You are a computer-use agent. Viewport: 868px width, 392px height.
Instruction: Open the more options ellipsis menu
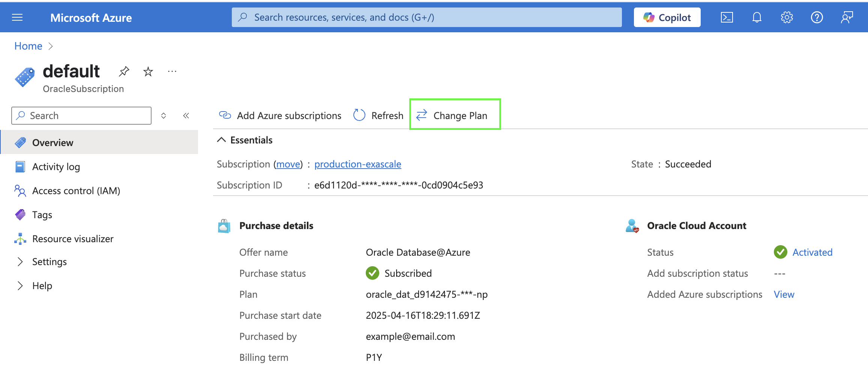pyautogui.click(x=172, y=71)
